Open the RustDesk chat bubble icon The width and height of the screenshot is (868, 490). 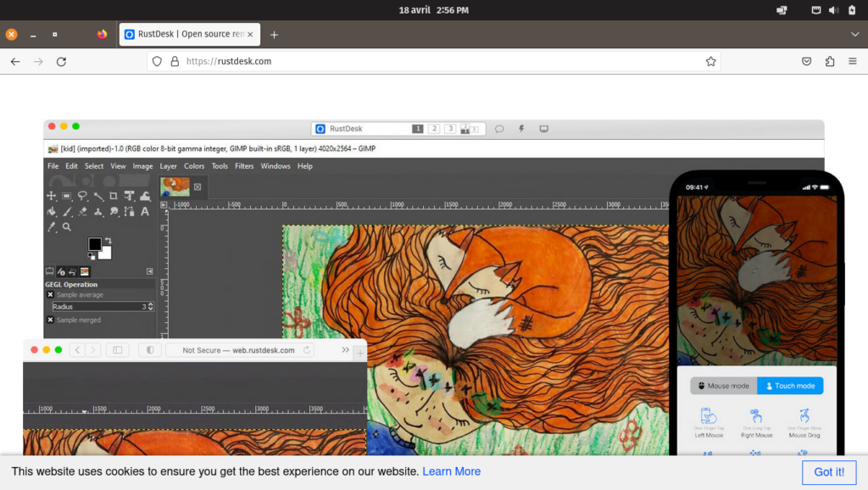(x=499, y=129)
